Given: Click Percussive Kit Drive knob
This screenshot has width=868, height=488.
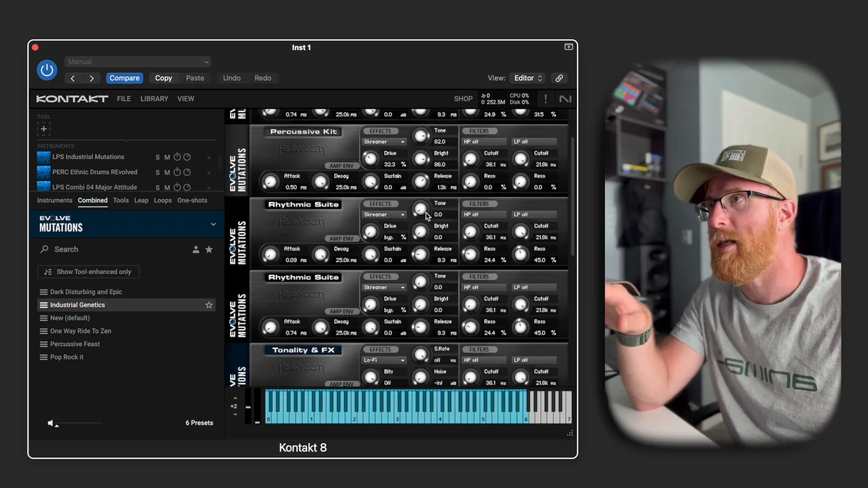Looking at the screenshot, I should [x=371, y=159].
